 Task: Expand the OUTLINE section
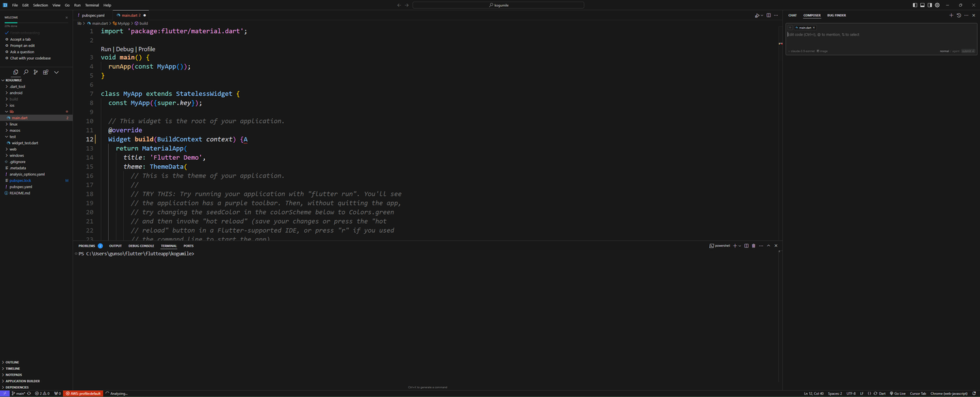pos(12,362)
